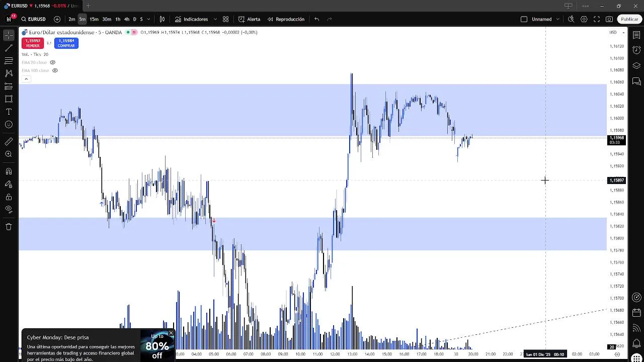
Task: Open the object tree layers panel
Action: (636, 66)
